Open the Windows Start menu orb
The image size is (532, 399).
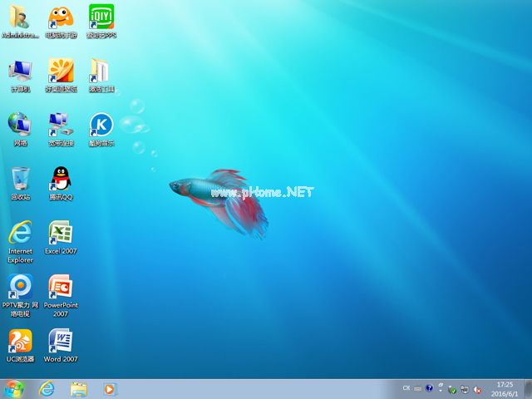[14, 390]
